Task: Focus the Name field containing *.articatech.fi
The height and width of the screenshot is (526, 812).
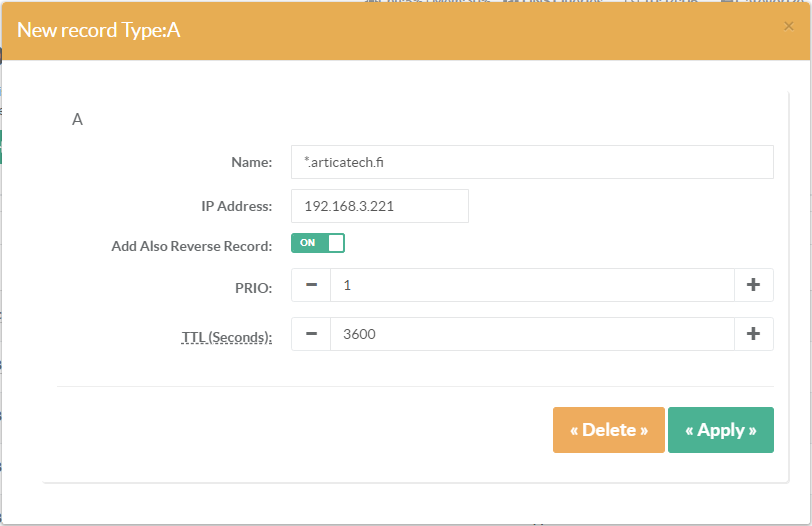Action: click(x=532, y=162)
